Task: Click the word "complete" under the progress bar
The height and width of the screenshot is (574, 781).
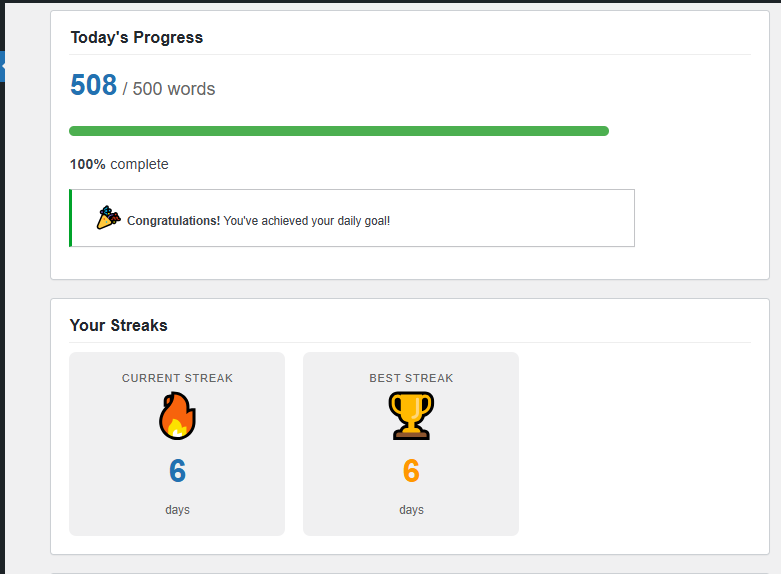Action: click(x=139, y=164)
